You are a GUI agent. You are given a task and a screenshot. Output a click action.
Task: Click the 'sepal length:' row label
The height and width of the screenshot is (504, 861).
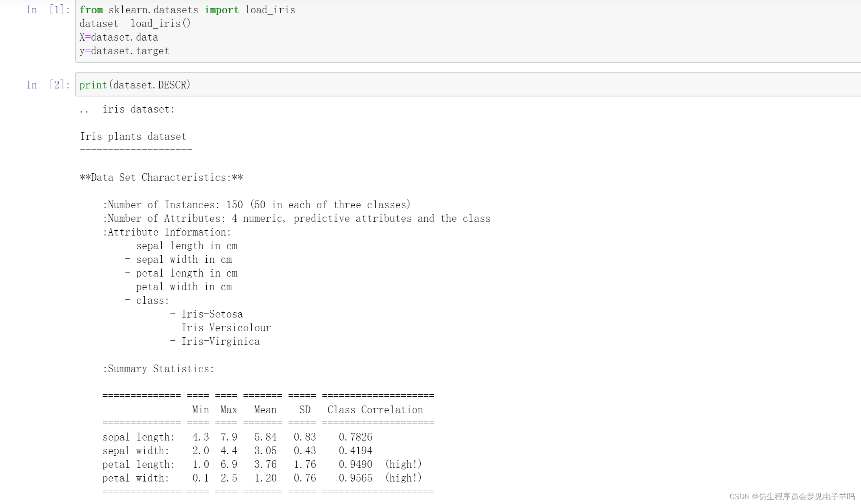[139, 437]
